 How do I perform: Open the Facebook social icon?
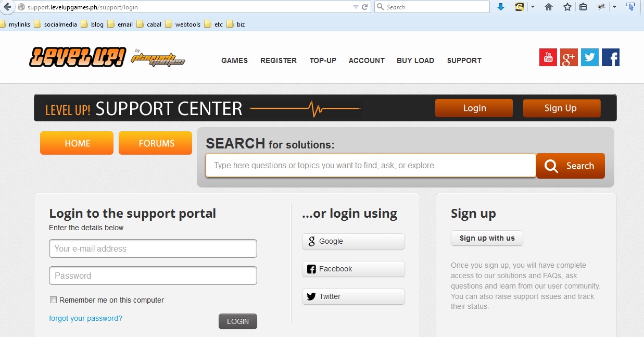(610, 57)
